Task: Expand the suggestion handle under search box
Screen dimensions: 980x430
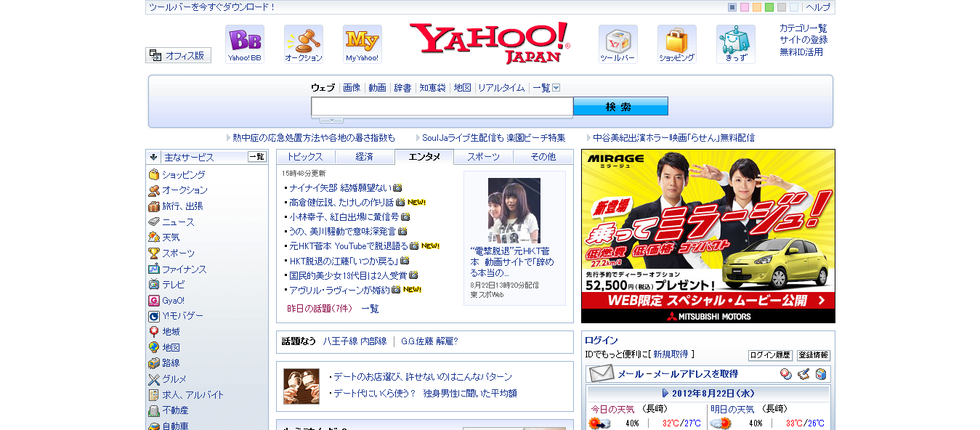Action: coord(331,120)
